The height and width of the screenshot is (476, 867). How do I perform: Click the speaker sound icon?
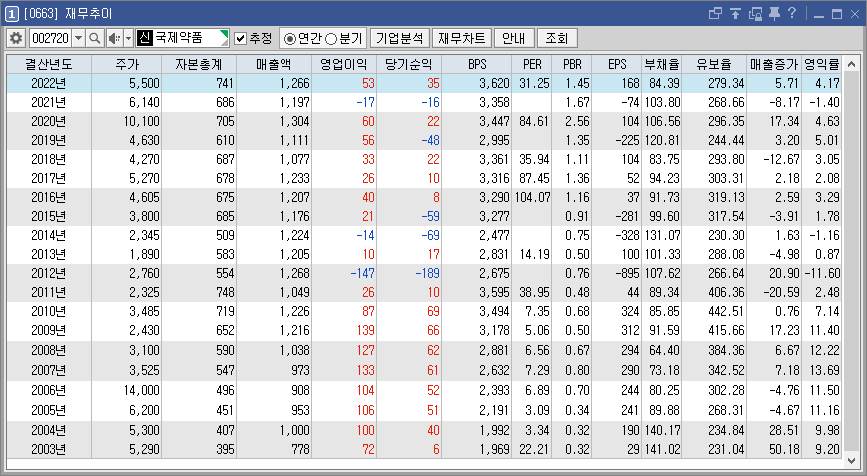pyautogui.click(x=114, y=38)
